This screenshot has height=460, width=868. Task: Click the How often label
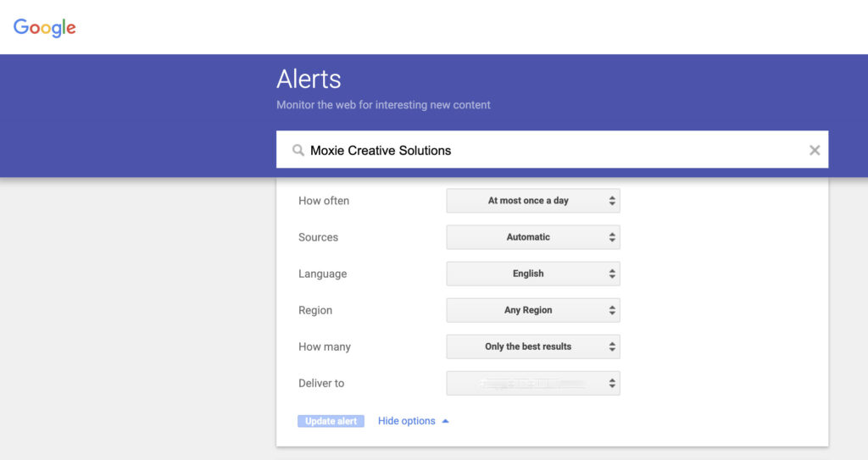pos(324,201)
